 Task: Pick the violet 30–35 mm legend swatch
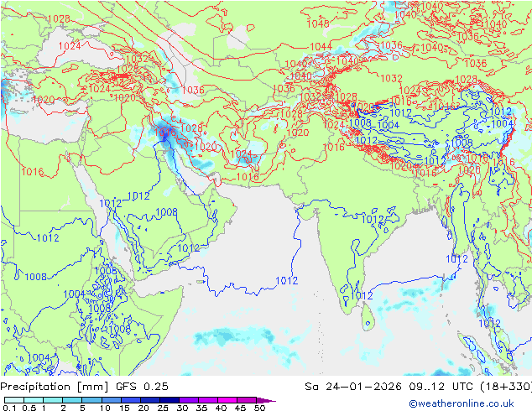click(188, 400)
